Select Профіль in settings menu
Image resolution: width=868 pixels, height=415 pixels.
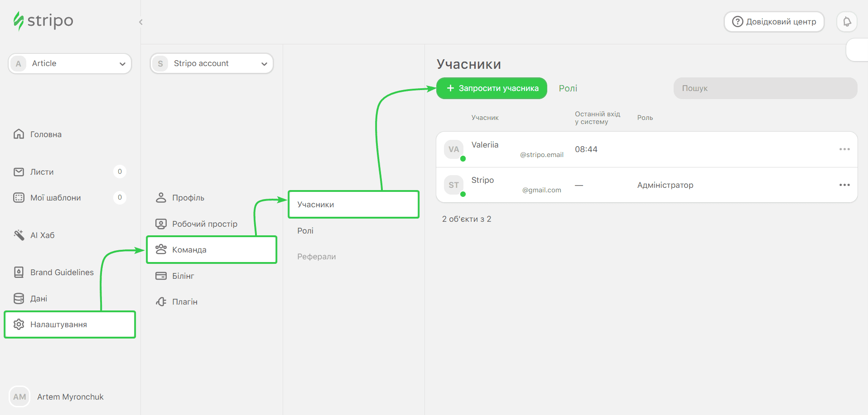coord(188,198)
